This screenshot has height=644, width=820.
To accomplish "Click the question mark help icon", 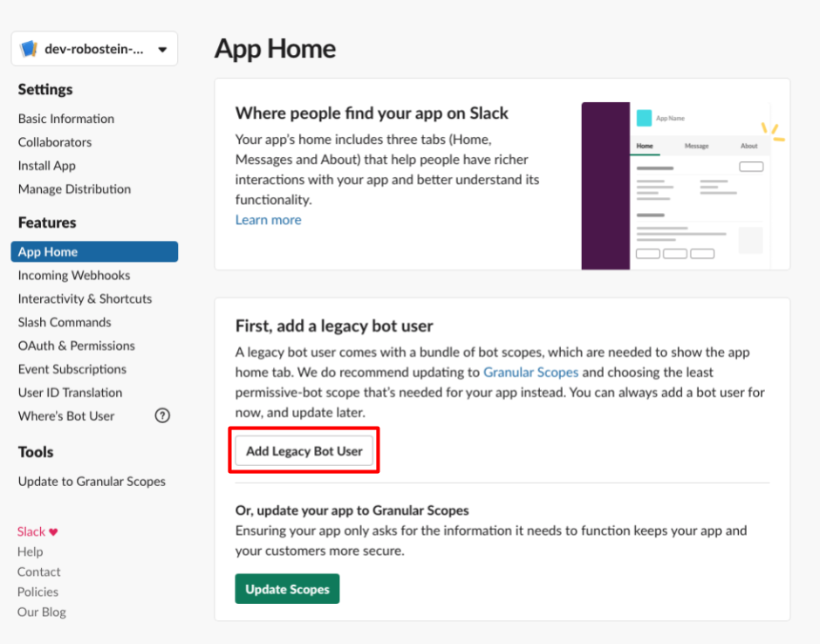I will pos(162,415).
